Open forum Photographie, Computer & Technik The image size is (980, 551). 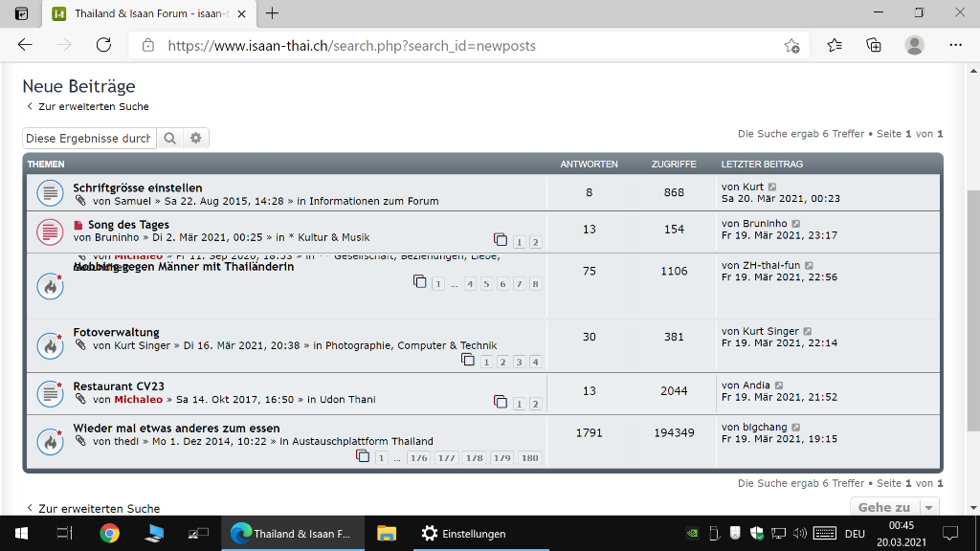412,345
